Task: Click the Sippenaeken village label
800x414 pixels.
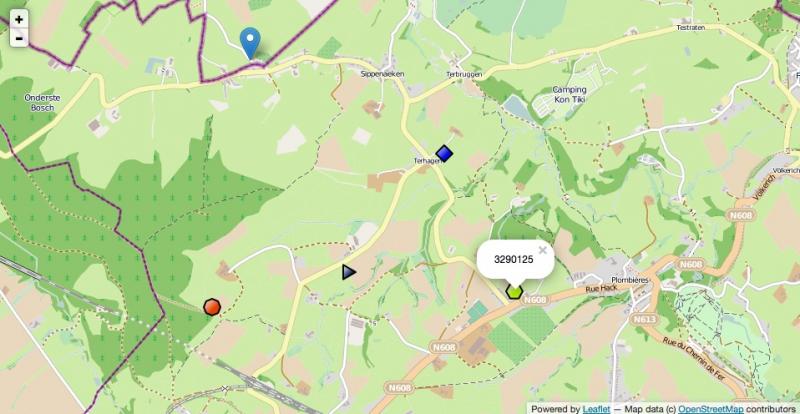Action: [382, 74]
